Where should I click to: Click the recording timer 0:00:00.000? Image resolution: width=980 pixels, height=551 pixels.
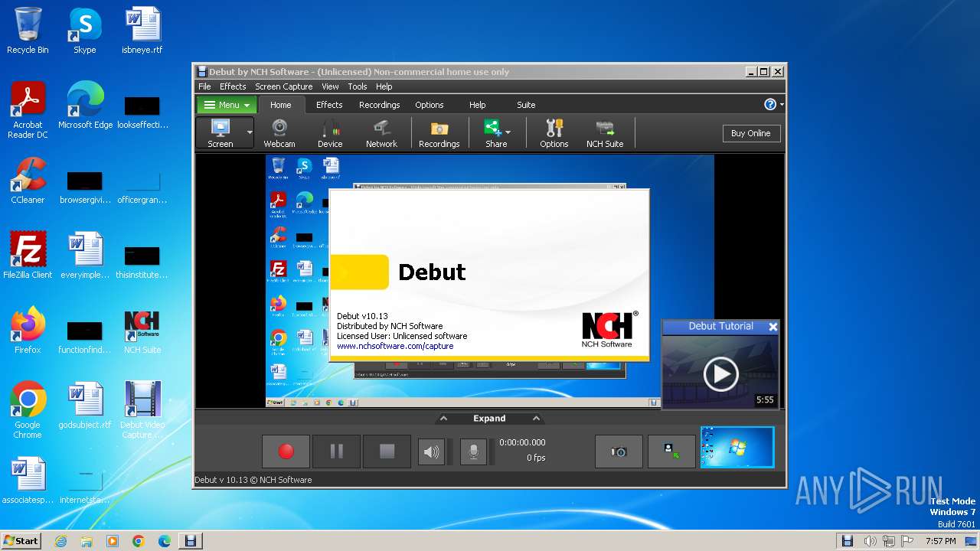click(522, 442)
